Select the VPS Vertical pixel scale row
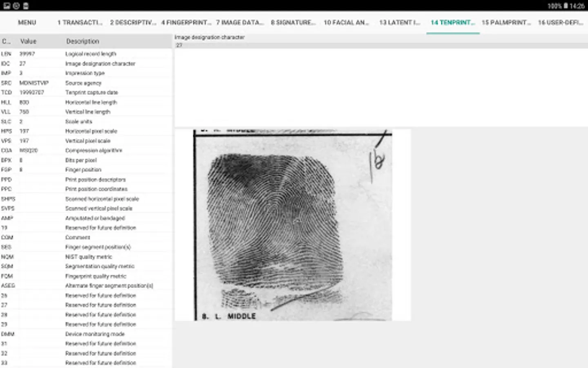Screen dimensions: 588x368 click(86, 141)
